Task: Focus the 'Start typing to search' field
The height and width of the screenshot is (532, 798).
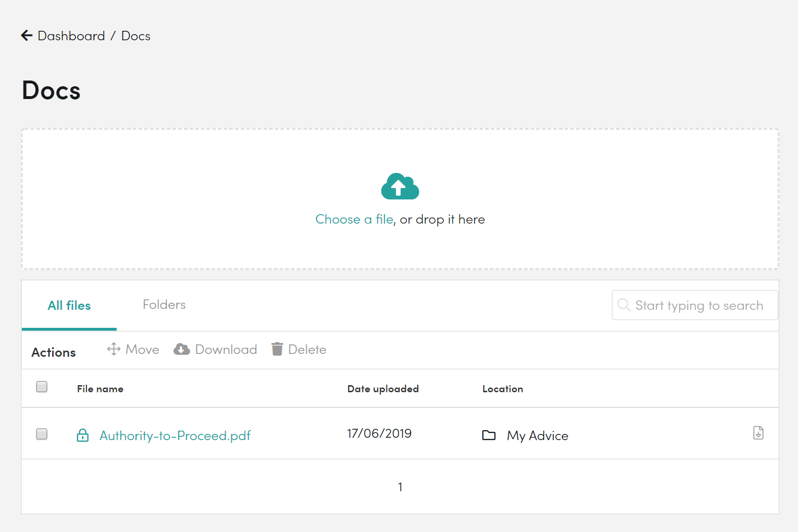Action: pos(695,305)
